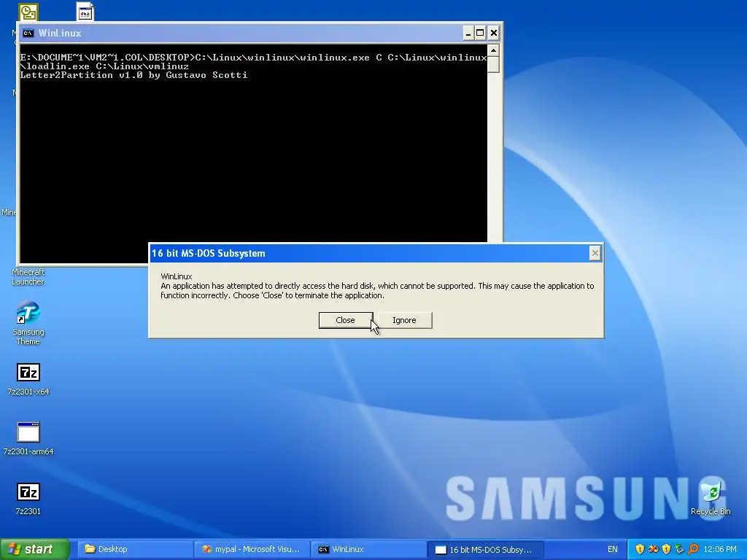Open WinLinux window's C:\ system menu icon

tap(28, 33)
